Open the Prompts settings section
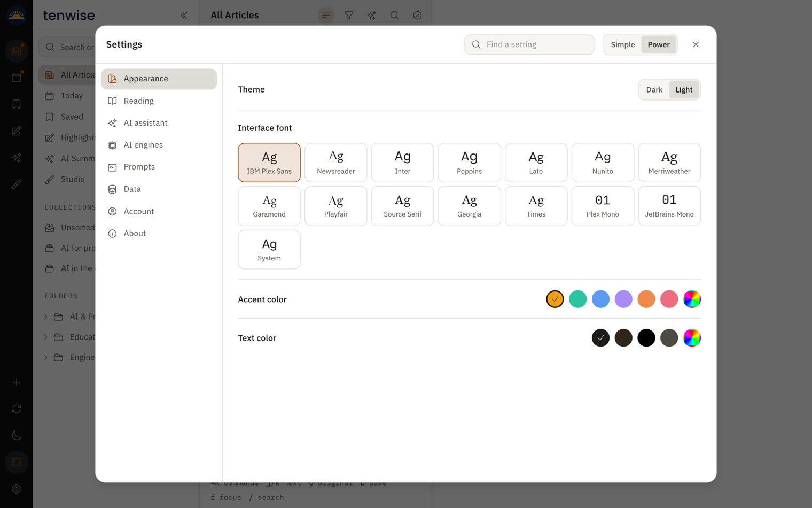The image size is (812, 508). pyautogui.click(x=159, y=167)
